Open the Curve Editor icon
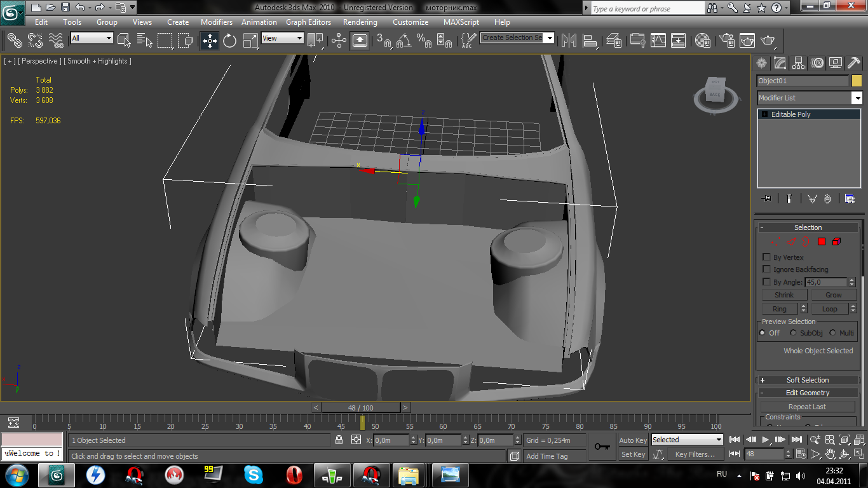Screen dimensions: 868x488 pyautogui.click(x=658, y=41)
